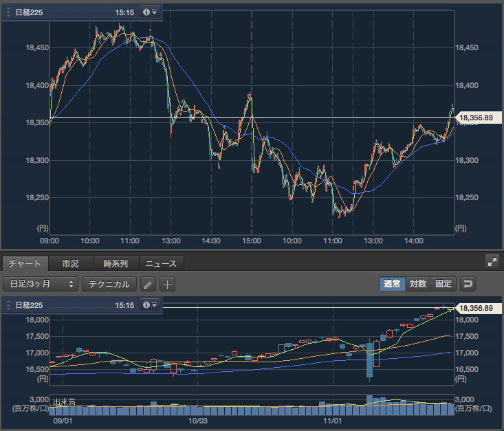504x431 pixels.
Task: Click the 18,356.89 price tag on lower chart
Action: point(479,308)
